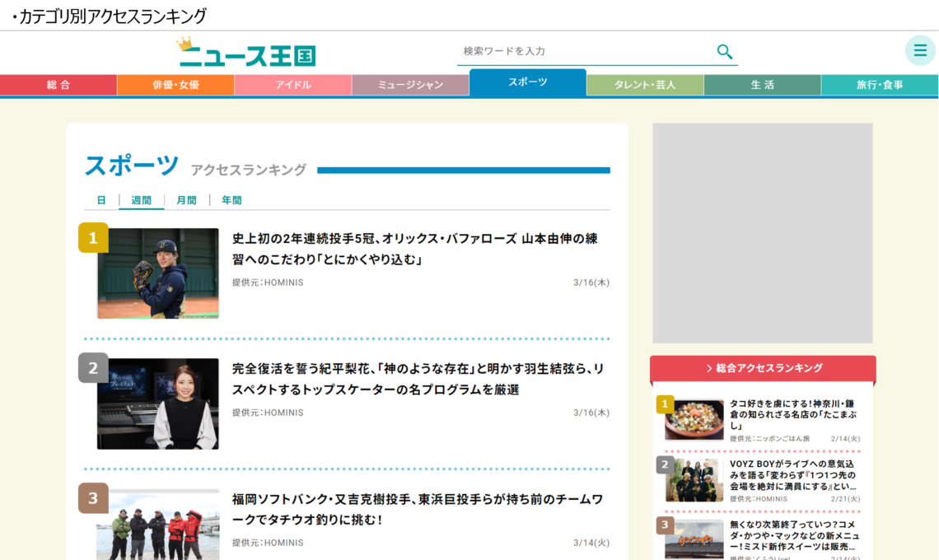Open the ミュージシャン category tab
The height and width of the screenshot is (560, 939).
pyautogui.click(x=410, y=85)
